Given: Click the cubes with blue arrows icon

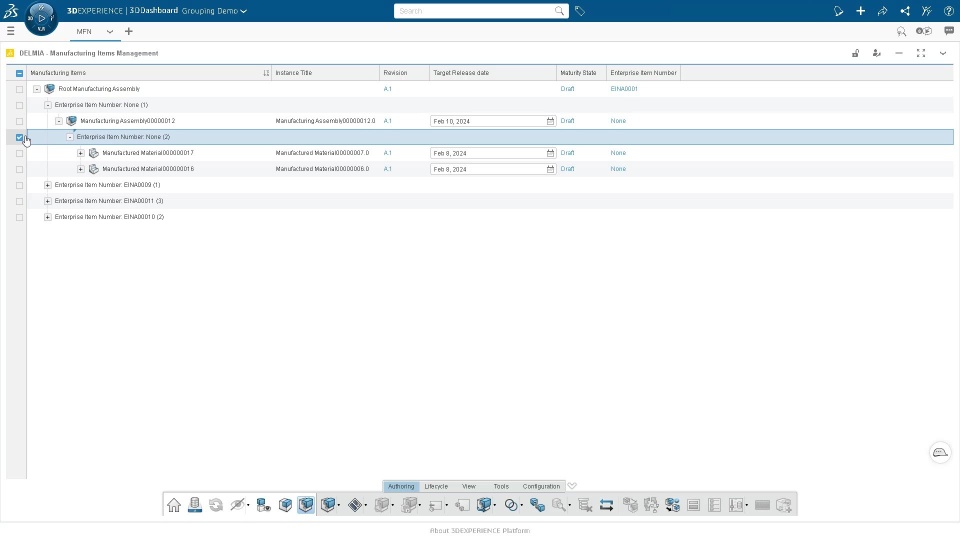Looking at the screenshot, I should 672,505.
